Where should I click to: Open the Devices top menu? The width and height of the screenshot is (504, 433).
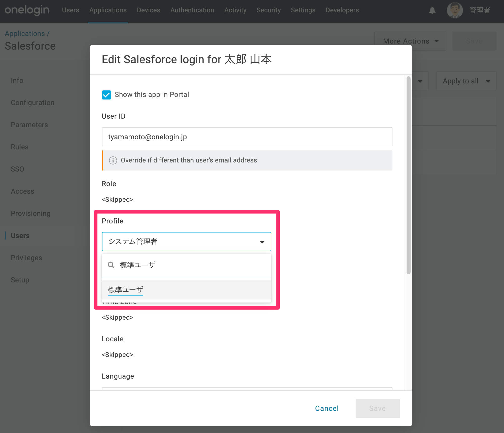[x=149, y=10]
